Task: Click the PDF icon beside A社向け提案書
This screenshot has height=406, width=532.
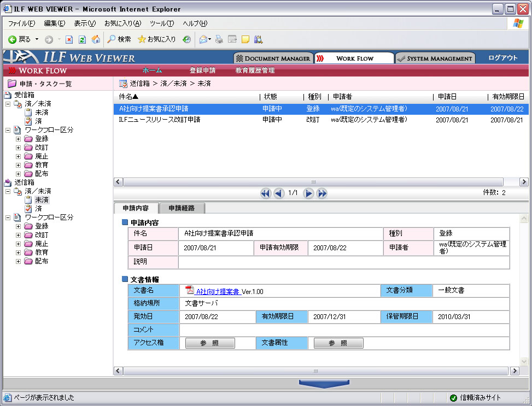Action: pyautogui.click(x=190, y=290)
